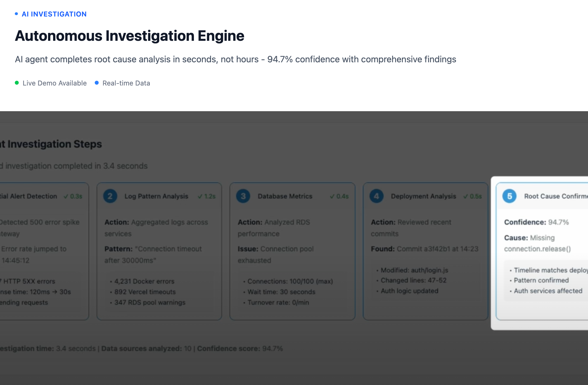Image resolution: width=588 pixels, height=385 pixels.
Task: Click Live Demo Available text
Action: [54, 83]
